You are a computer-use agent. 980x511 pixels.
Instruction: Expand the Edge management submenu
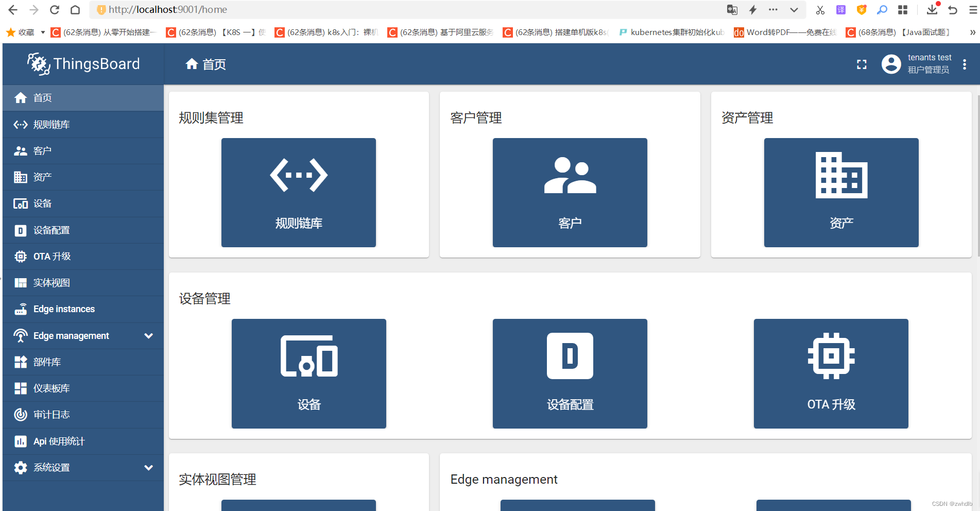tap(149, 335)
